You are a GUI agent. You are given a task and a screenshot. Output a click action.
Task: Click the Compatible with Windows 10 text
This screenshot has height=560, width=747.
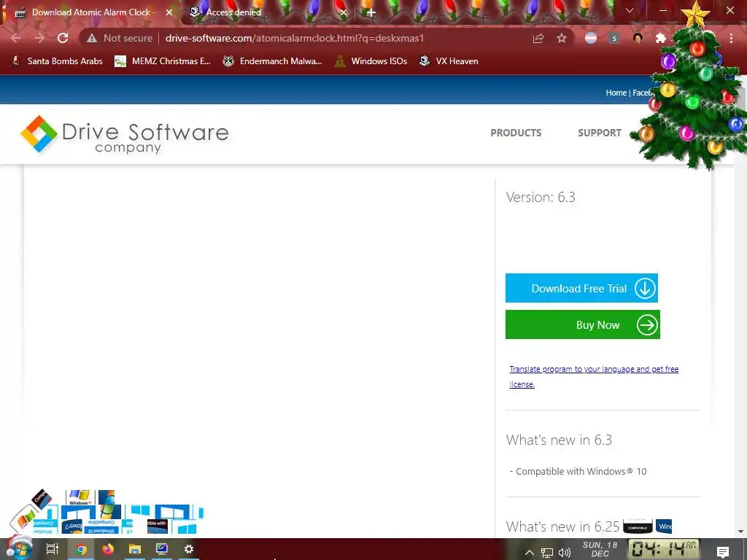pyautogui.click(x=578, y=472)
